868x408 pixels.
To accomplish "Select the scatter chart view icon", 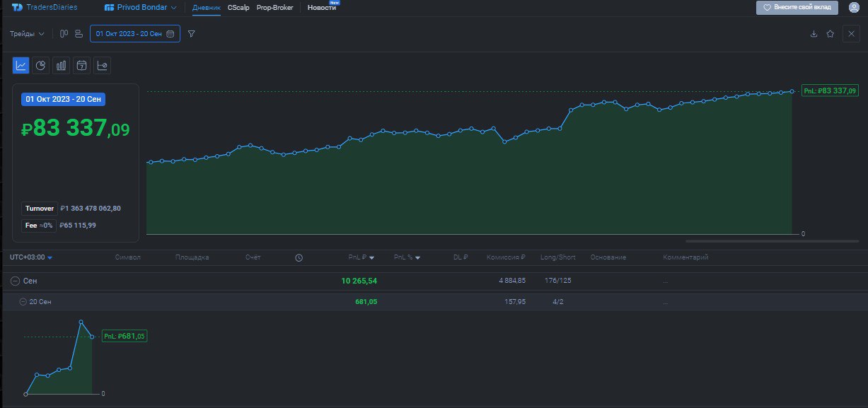I will point(103,65).
